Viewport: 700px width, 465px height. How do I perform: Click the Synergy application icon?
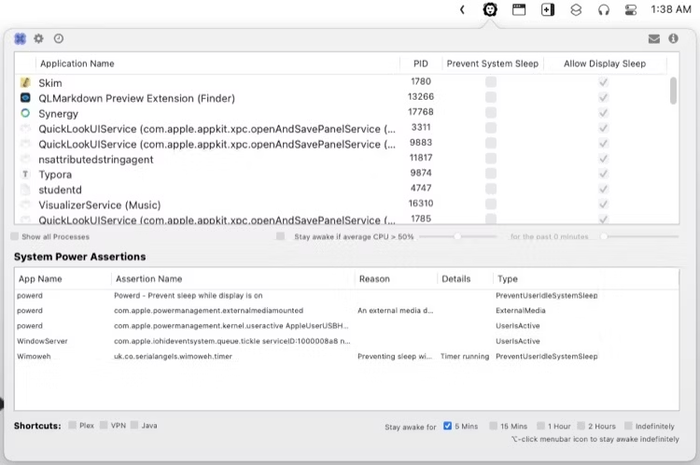25,113
